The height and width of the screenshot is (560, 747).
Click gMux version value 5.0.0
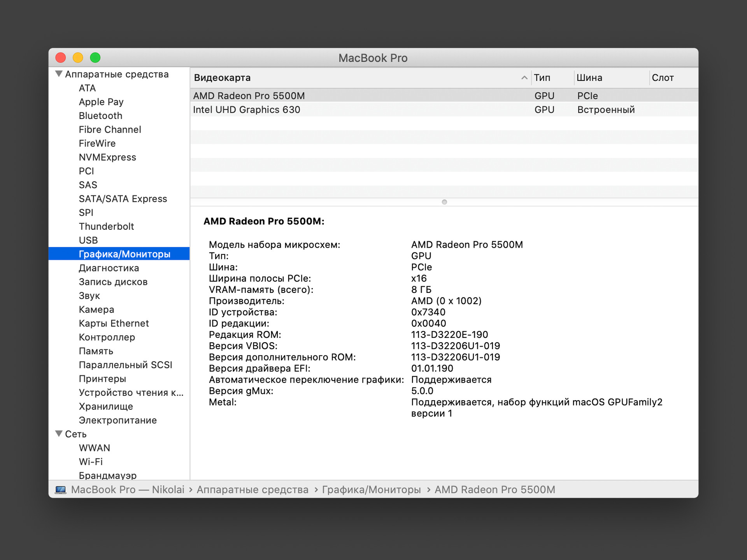422,391
